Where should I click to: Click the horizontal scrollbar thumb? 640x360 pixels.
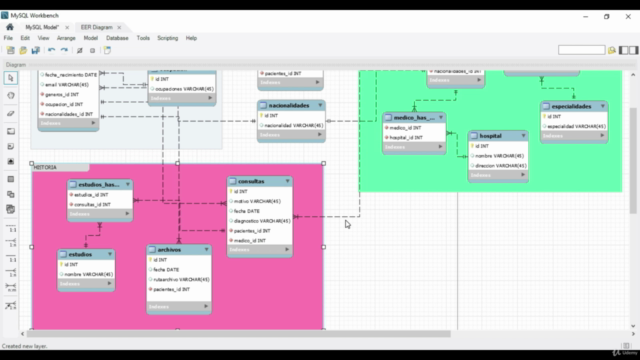tap(239, 334)
